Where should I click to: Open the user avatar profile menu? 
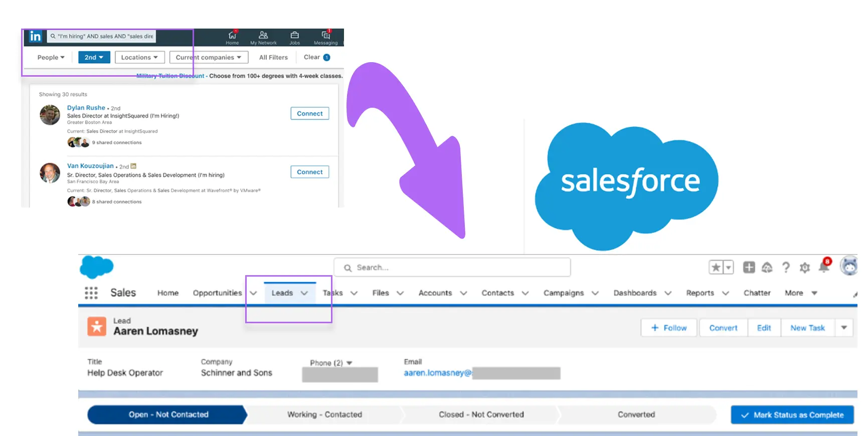click(849, 266)
